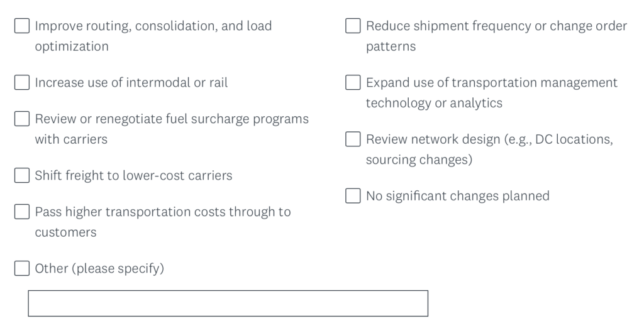Check the pass higher transportation costs checkbox
This screenshot has height=331, width=644.
[22, 212]
